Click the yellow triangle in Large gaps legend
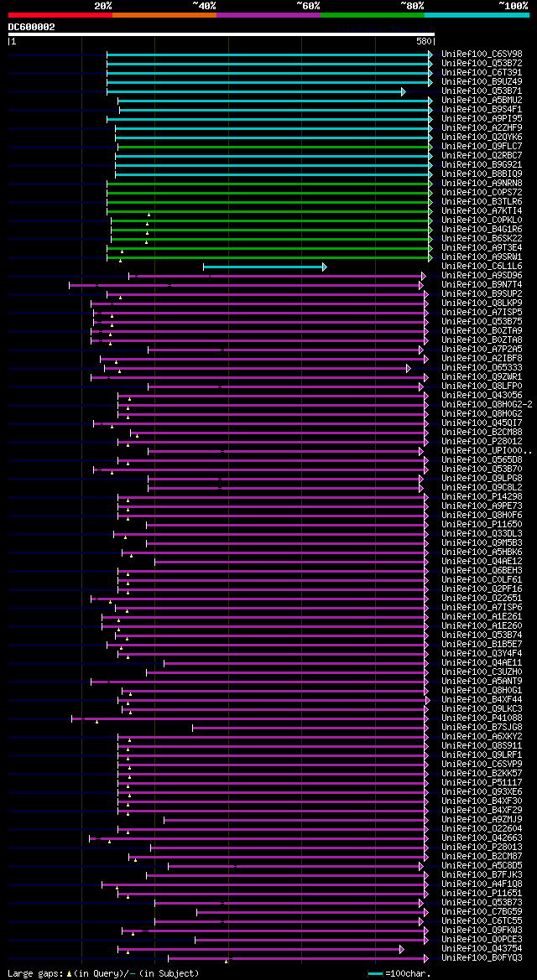 point(69,974)
